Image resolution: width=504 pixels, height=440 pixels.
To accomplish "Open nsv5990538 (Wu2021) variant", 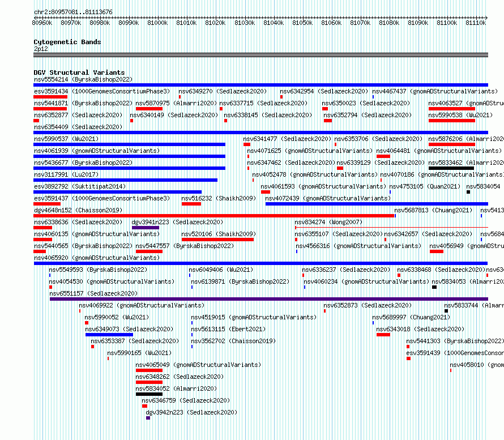I will 460,115.
